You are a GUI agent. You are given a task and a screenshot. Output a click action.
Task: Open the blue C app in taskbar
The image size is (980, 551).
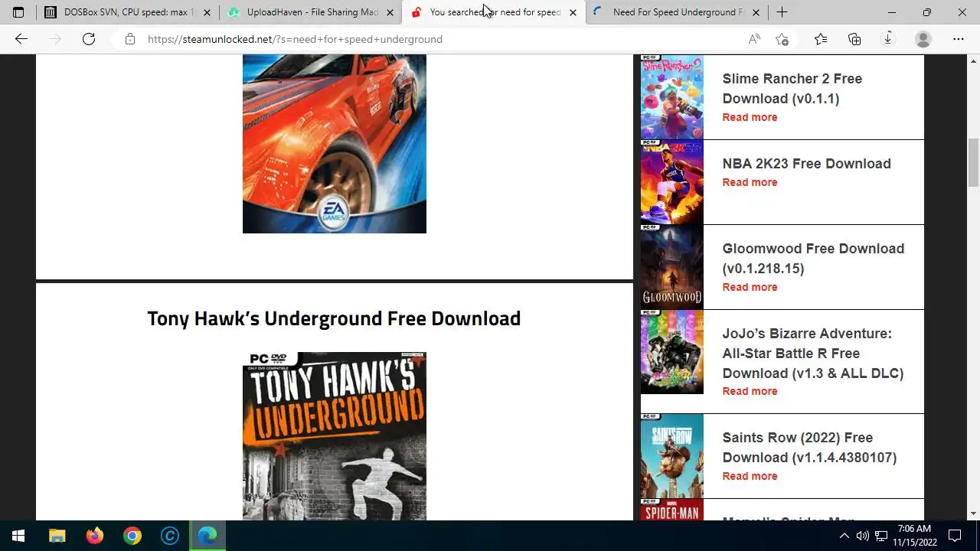(170, 536)
